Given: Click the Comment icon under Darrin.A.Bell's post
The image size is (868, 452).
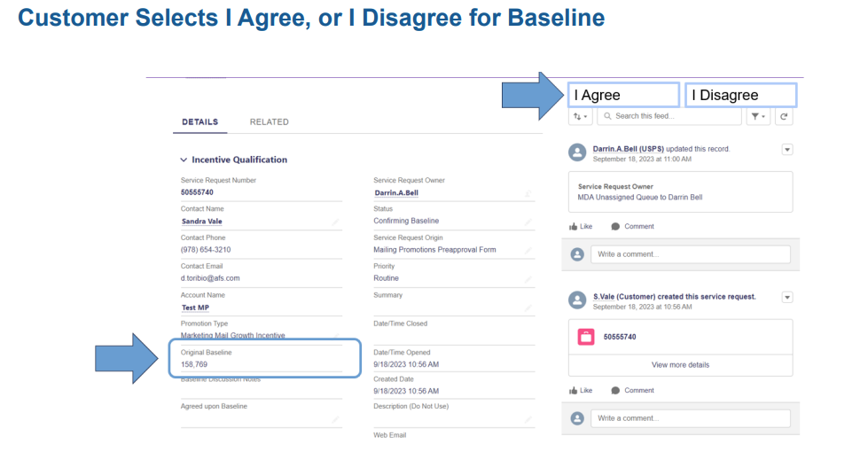Looking at the screenshot, I should point(632,226).
